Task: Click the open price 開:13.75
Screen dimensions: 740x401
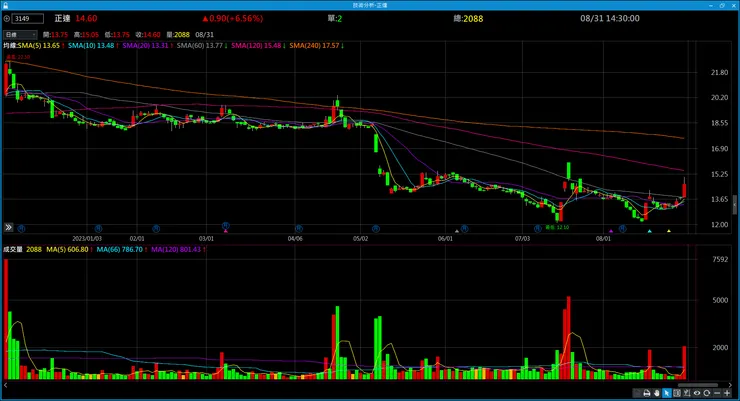Action: click(x=55, y=35)
